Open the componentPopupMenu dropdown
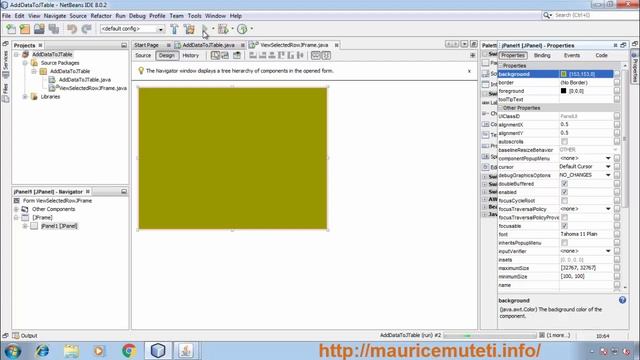This screenshot has width=640, height=360. [x=608, y=158]
